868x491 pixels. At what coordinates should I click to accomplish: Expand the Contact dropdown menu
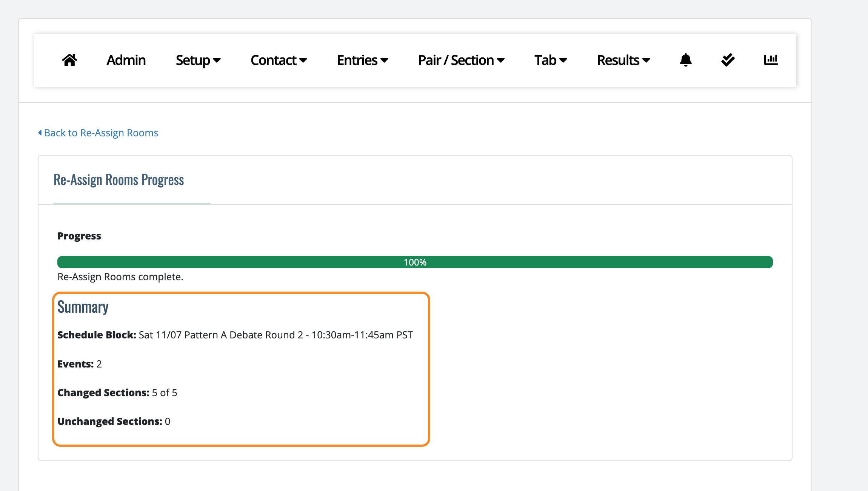(279, 60)
